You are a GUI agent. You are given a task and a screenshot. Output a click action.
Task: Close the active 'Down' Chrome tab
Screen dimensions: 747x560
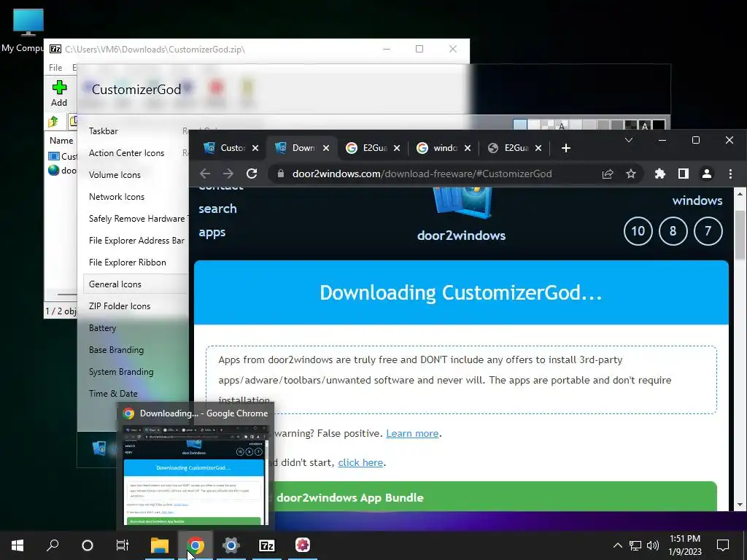pos(326,148)
